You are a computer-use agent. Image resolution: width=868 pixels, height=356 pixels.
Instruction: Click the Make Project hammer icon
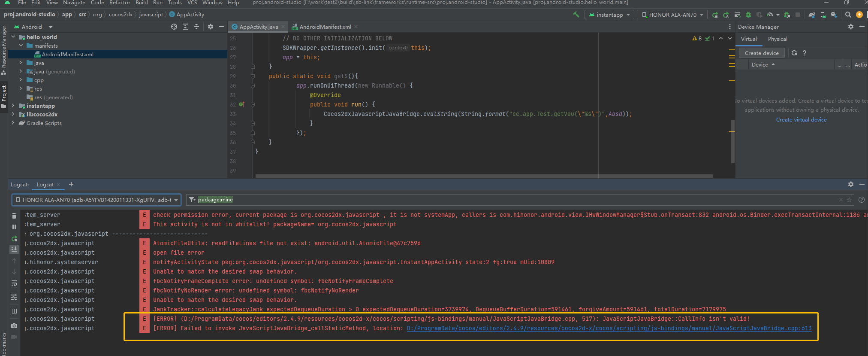tap(576, 15)
